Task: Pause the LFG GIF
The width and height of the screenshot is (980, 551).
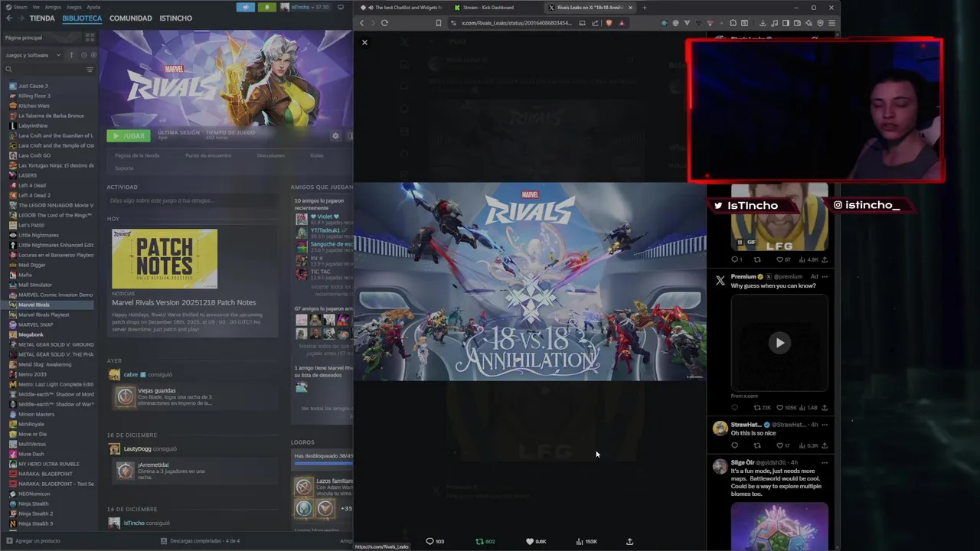Action: pos(740,243)
